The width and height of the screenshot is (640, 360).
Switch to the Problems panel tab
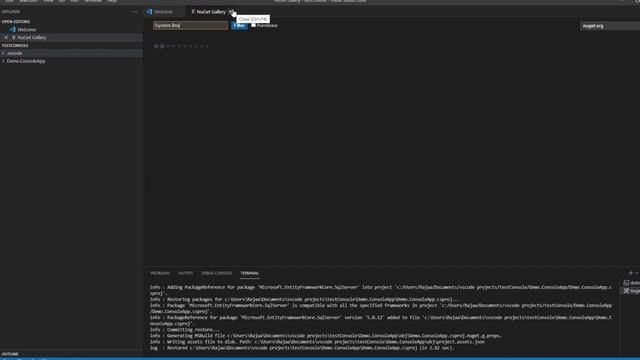(160, 273)
